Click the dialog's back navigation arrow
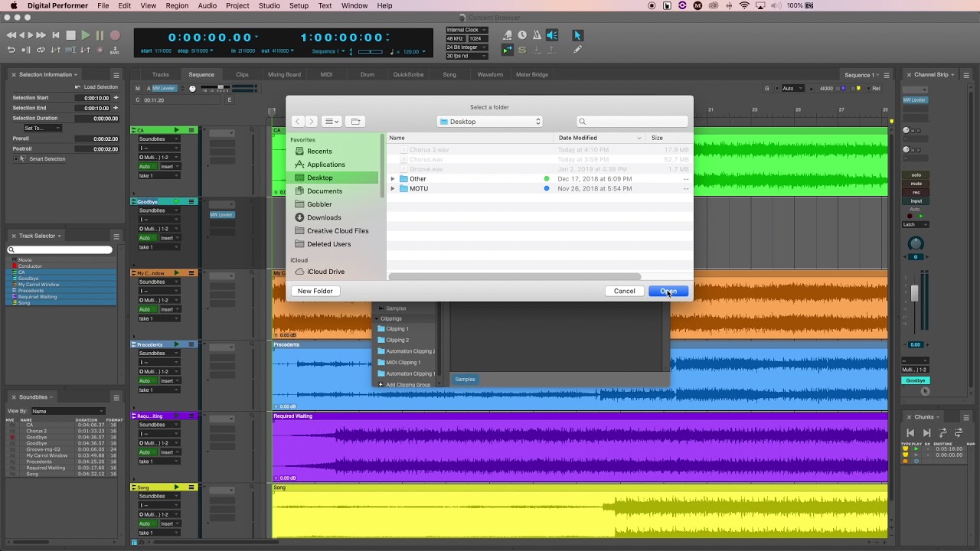The image size is (980, 551). click(298, 122)
